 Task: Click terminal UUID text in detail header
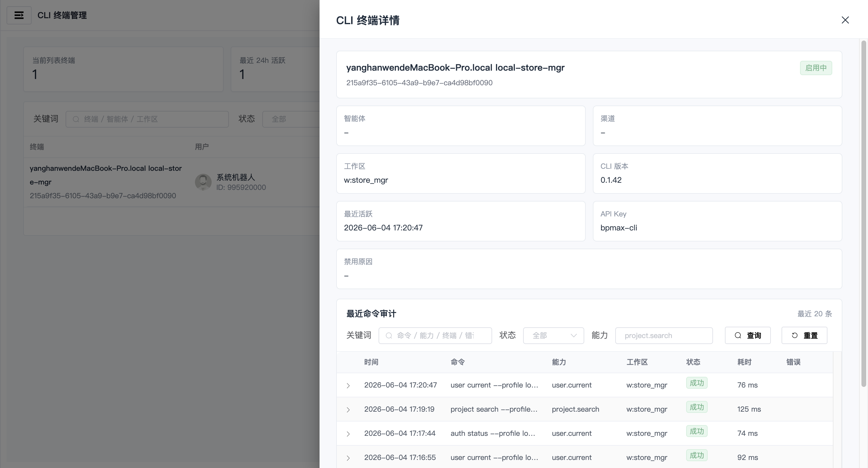[x=419, y=83]
